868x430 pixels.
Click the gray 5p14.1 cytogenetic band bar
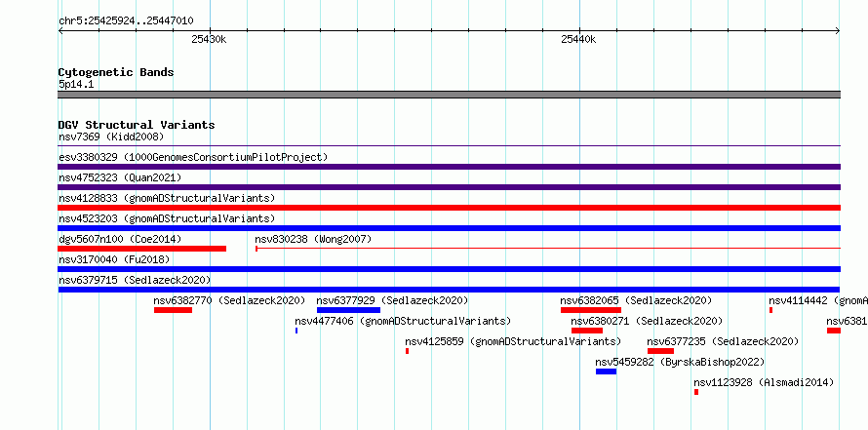[449, 95]
